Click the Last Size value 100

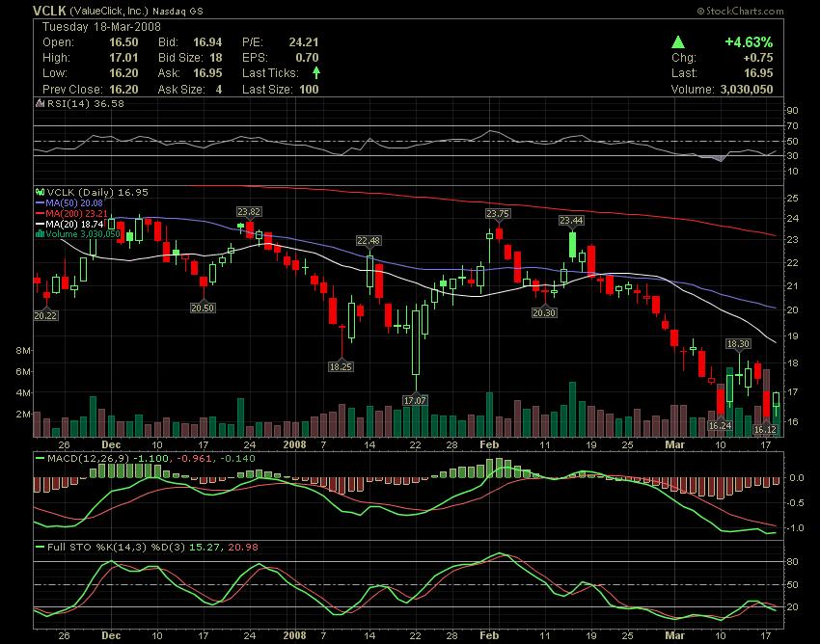coord(309,90)
